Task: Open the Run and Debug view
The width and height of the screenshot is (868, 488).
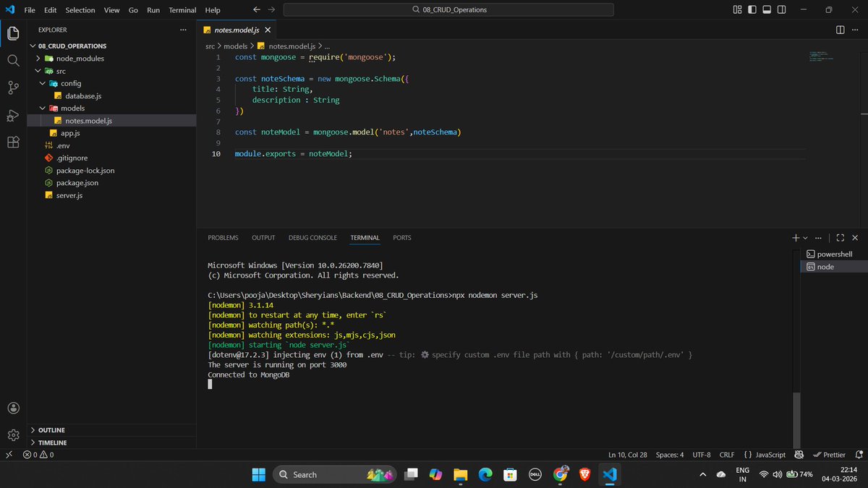Action: 13,116
